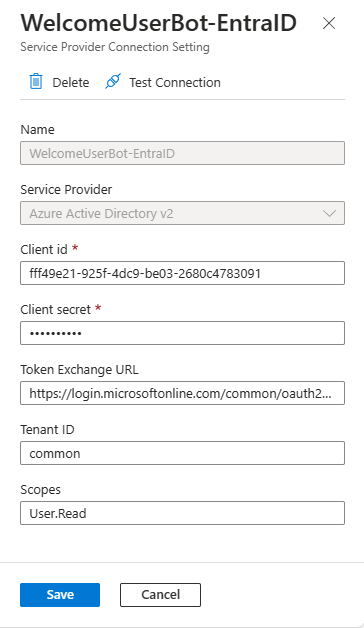Click the Delete label text

pyautogui.click(x=71, y=83)
